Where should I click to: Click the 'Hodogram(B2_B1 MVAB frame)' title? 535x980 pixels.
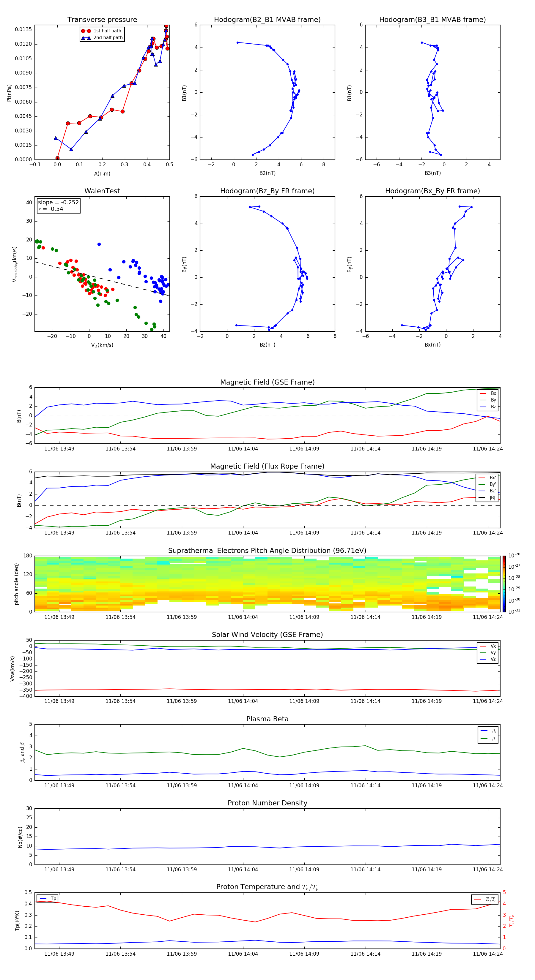(267, 20)
